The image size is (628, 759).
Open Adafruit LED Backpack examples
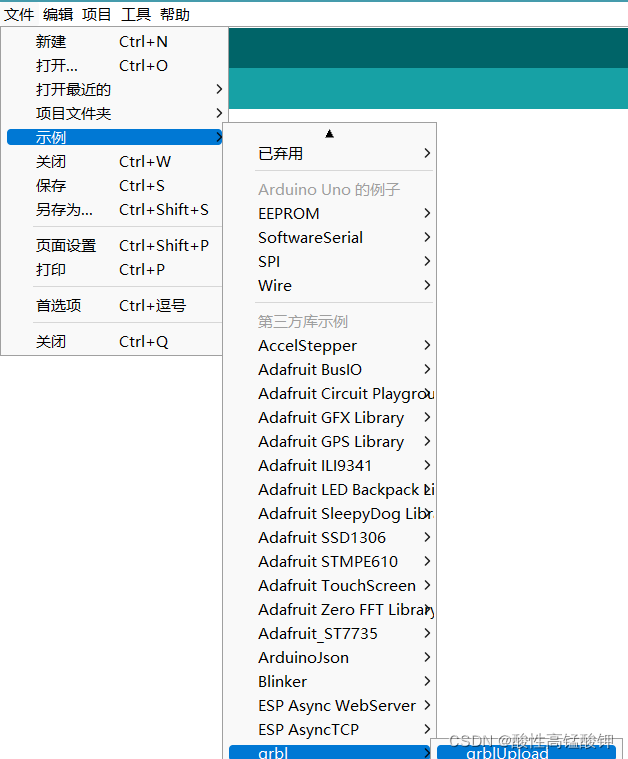(331, 489)
